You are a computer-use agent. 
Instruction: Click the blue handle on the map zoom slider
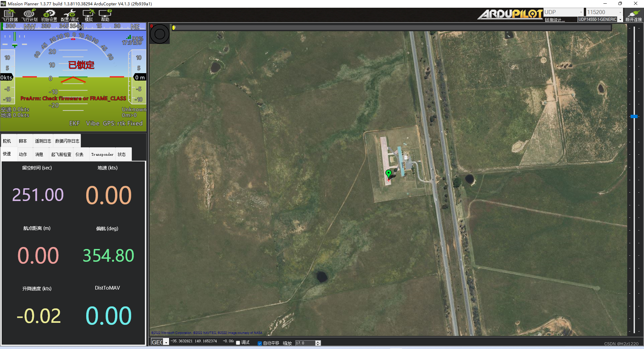point(634,116)
